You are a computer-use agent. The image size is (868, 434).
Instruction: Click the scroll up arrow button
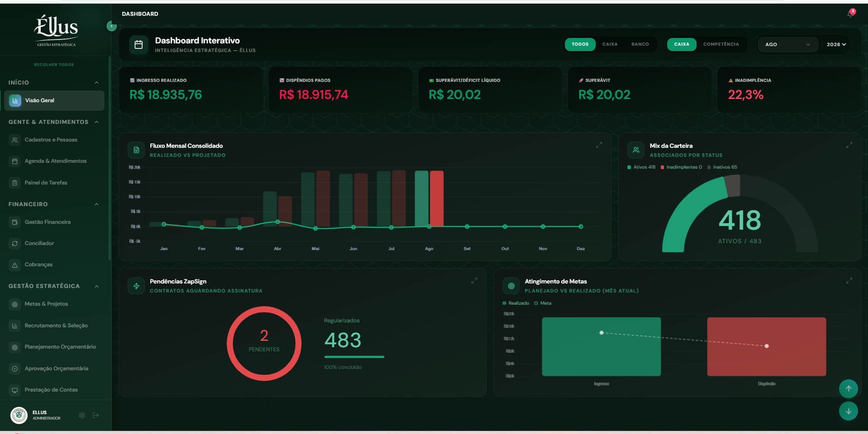point(849,389)
